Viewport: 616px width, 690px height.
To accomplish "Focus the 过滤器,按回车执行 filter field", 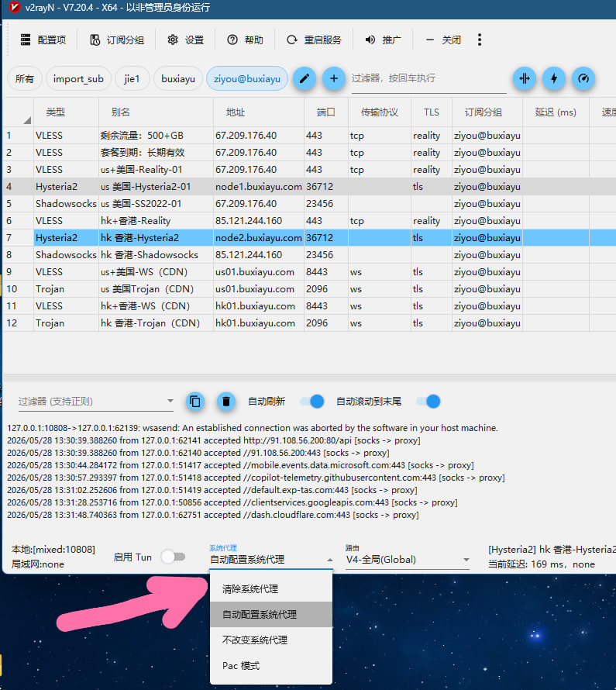I will coord(428,79).
